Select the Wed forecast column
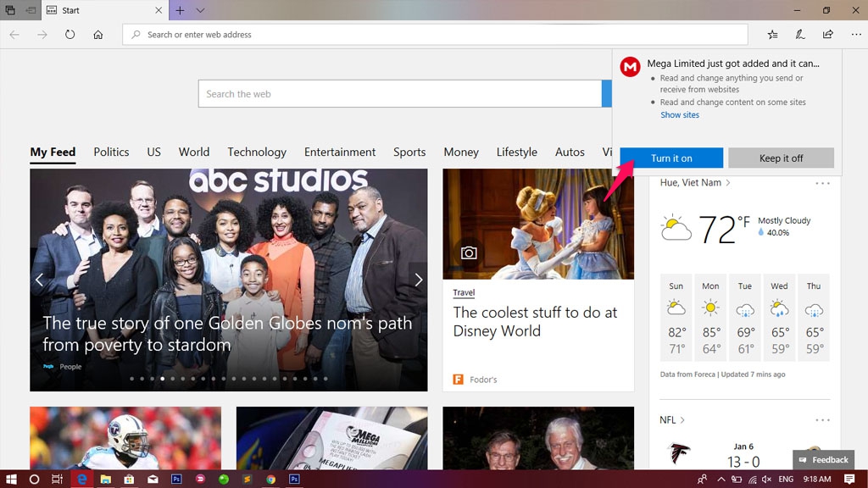The width and height of the screenshot is (868, 488). [x=779, y=318]
